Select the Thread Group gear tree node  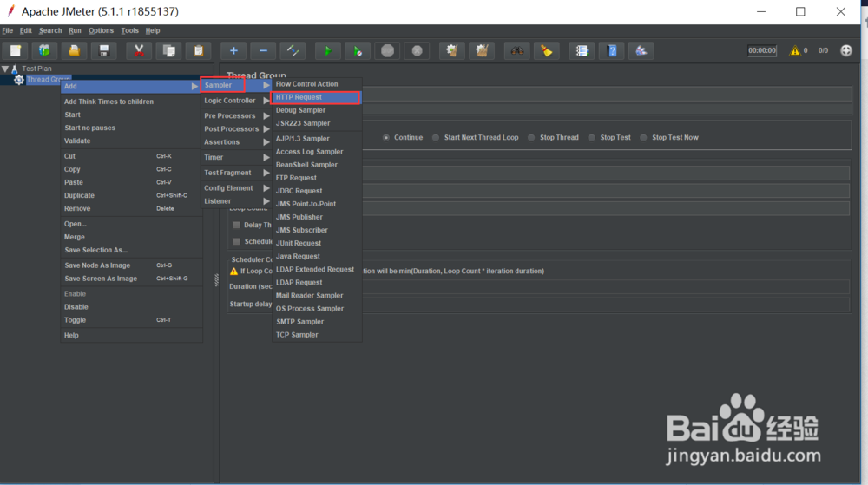(x=19, y=80)
